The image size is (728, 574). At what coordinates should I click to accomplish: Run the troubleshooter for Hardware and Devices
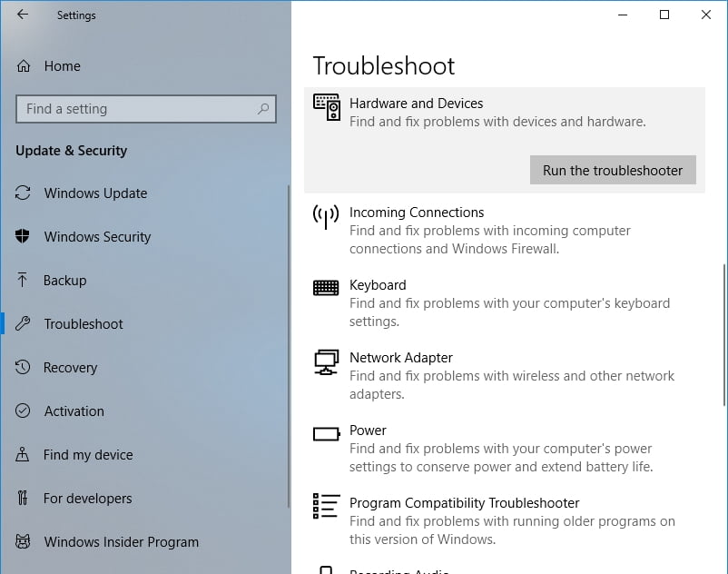click(613, 170)
